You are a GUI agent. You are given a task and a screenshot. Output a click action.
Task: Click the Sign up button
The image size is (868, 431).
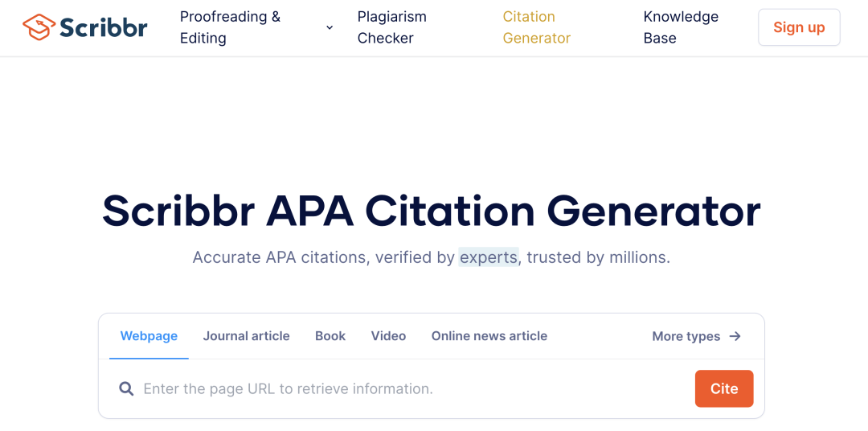tap(799, 27)
